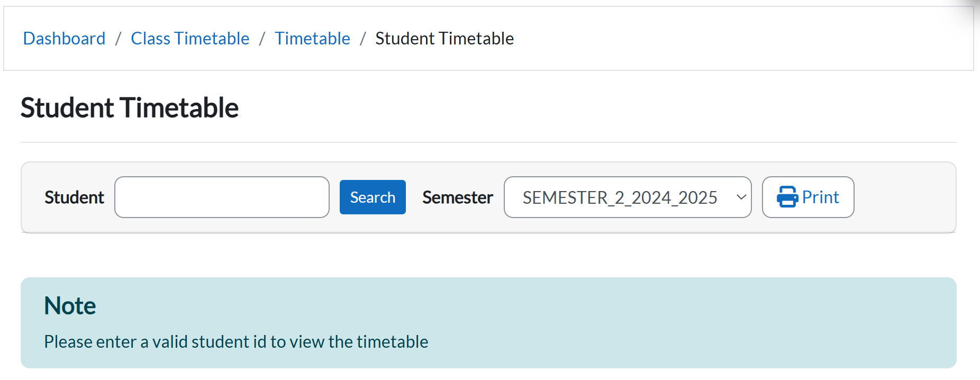Click the Print button label
The image size is (980, 380).
coord(820,197)
